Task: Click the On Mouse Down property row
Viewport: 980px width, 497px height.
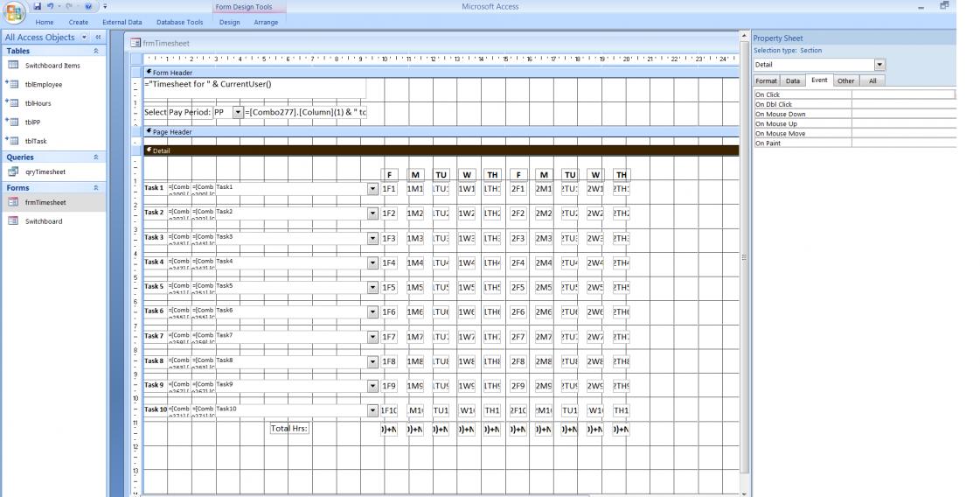Action: click(855, 114)
